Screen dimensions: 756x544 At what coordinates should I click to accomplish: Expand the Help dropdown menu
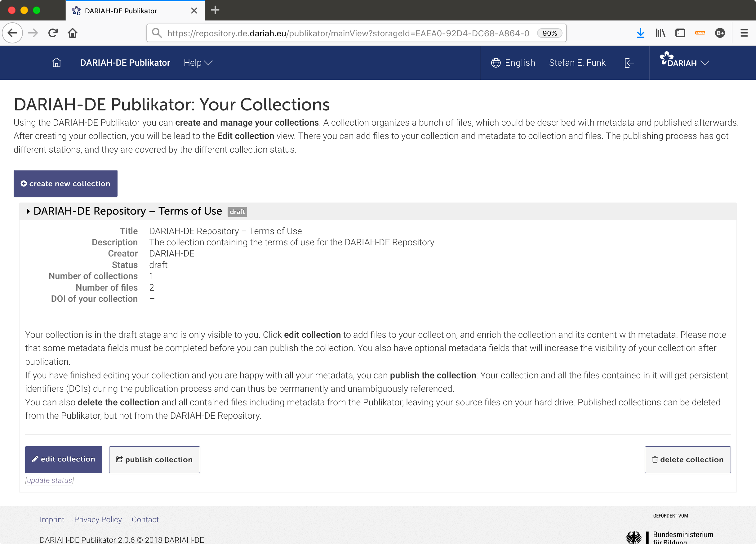point(198,63)
